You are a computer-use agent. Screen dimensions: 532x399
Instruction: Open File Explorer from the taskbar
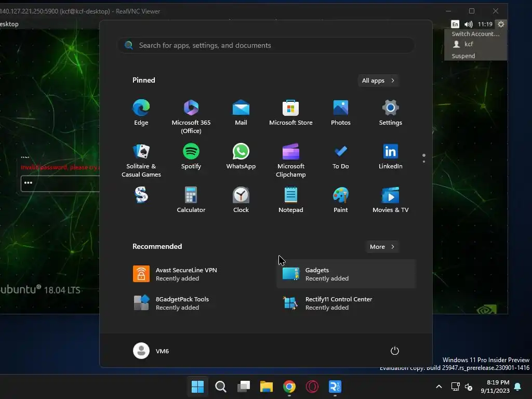click(x=267, y=387)
